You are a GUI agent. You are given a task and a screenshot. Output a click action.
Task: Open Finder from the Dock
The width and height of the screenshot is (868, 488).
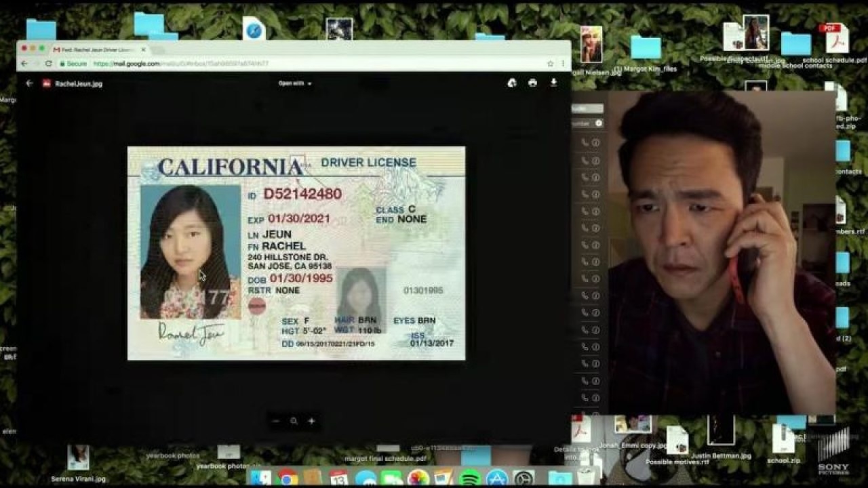261,478
